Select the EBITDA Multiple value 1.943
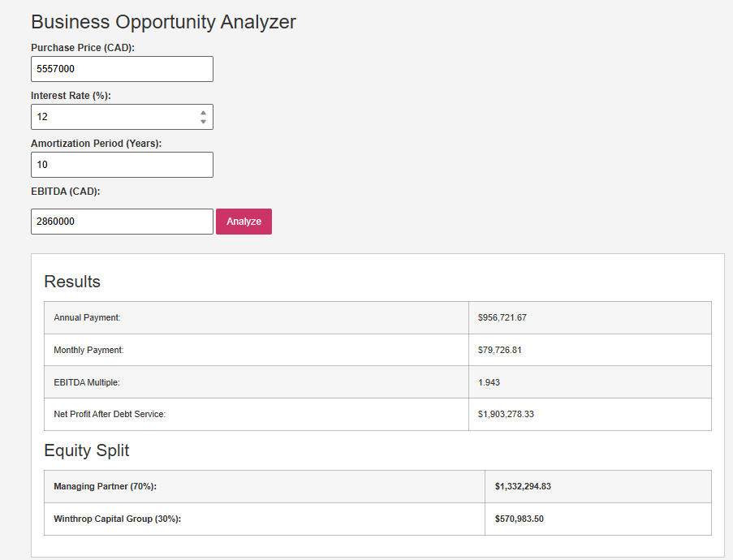733x560 pixels. [489, 381]
